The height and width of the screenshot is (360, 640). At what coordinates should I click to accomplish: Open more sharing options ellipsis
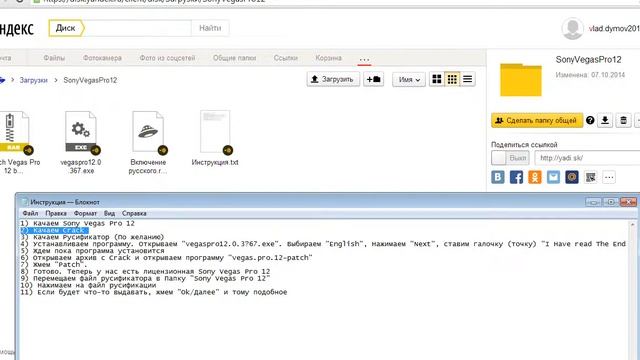point(609,177)
